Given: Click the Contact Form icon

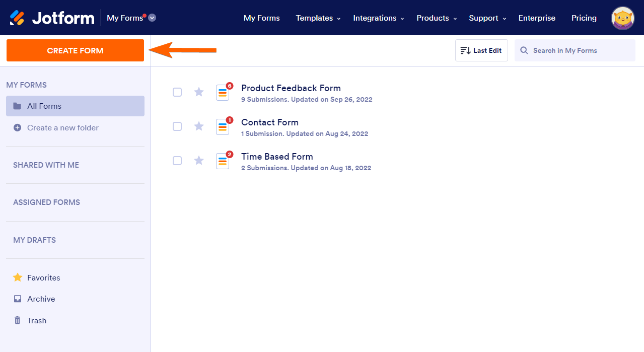Looking at the screenshot, I should [223, 127].
